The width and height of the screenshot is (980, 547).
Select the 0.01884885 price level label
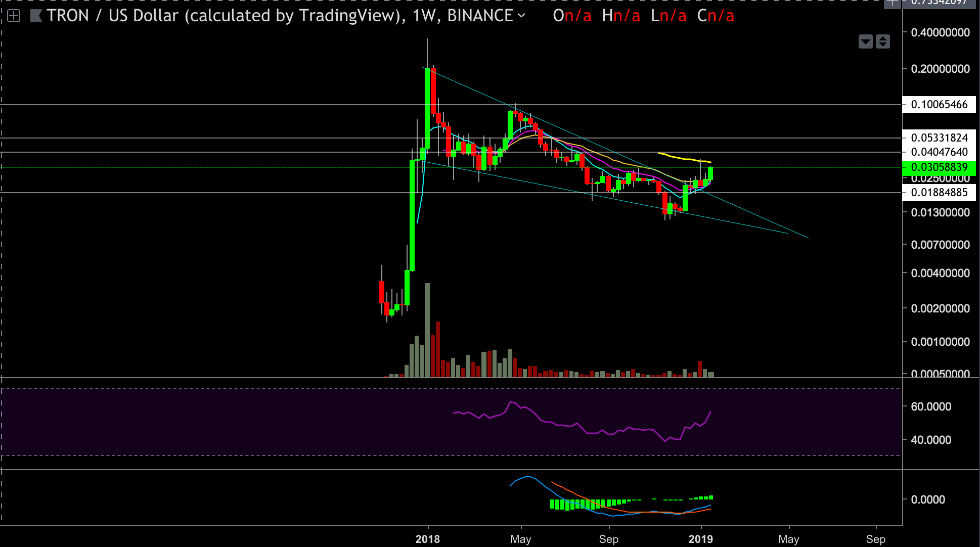939,193
